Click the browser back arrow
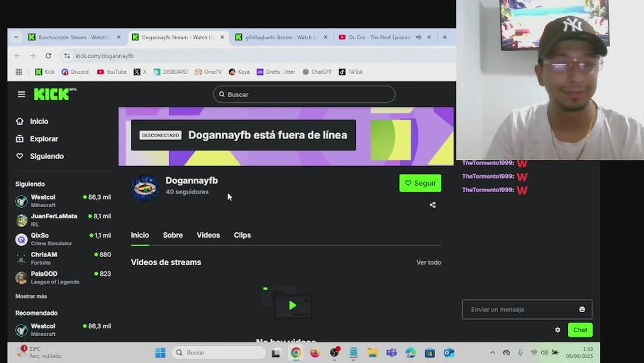 pyautogui.click(x=18, y=55)
